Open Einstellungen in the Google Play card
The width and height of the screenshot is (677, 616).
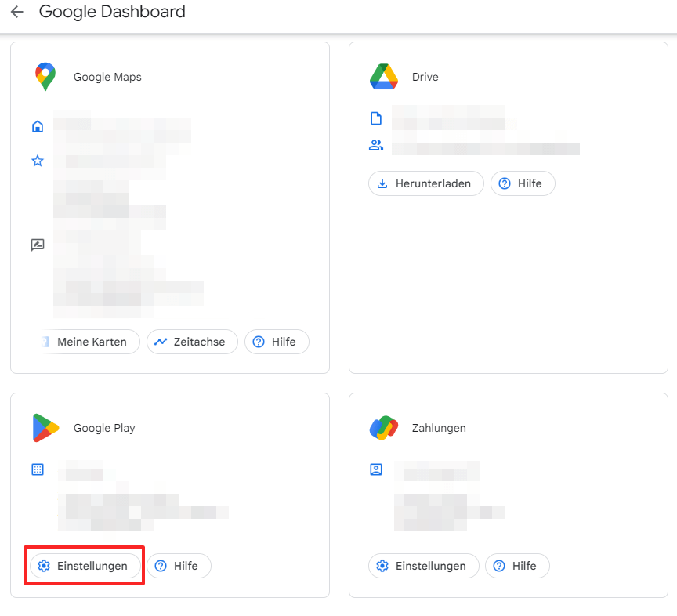click(85, 566)
